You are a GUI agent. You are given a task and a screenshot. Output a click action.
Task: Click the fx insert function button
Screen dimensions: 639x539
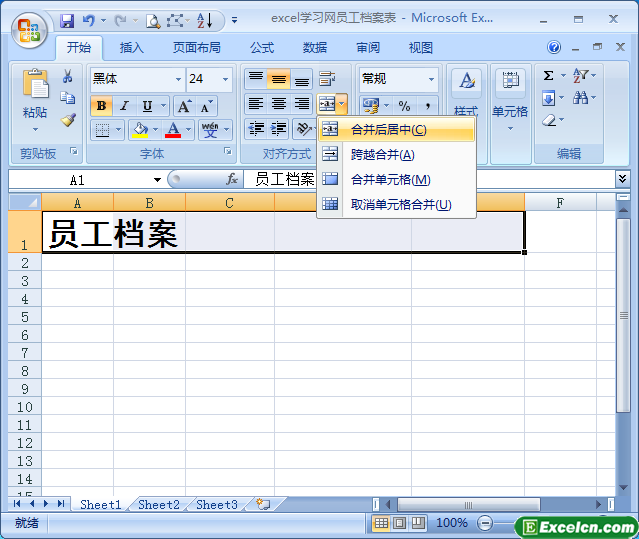[232, 179]
